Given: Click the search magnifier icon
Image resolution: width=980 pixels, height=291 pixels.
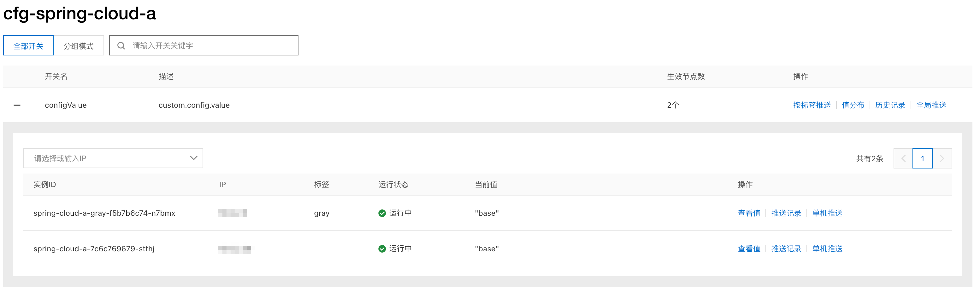Looking at the screenshot, I should click(121, 46).
